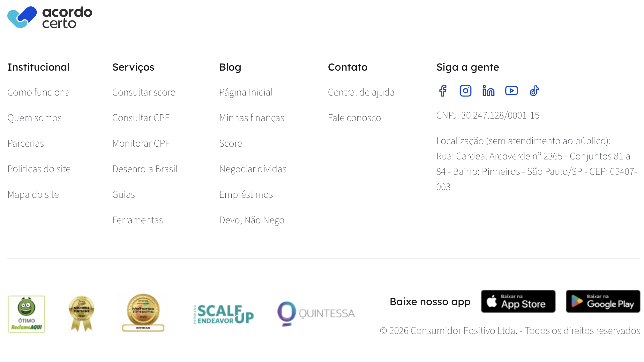This screenshot has height=362, width=644.
Task: Click the Scale Up Endeavor logo
Action: click(223, 314)
